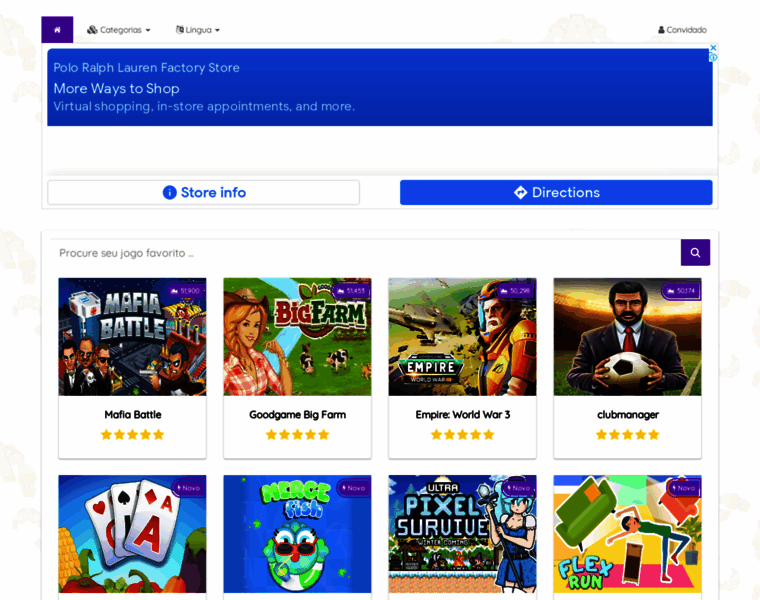760x600 pixels.
Task: Open the Categorias dropdown menu
Action: (119, 30)
